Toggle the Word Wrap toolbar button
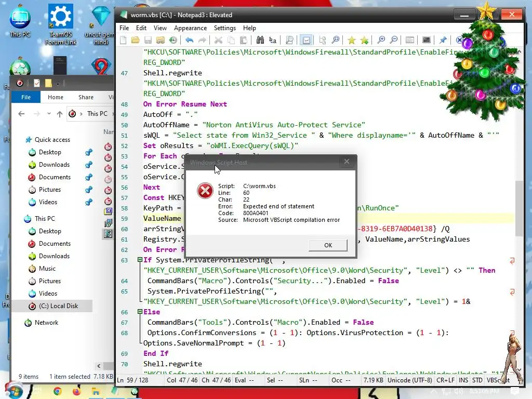Screen dimensions: 532x399 coord(306,41)
